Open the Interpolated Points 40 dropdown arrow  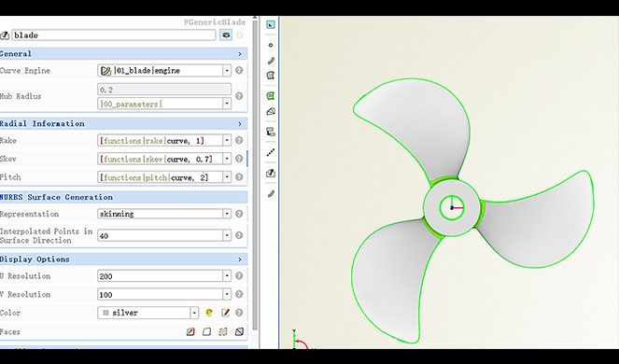(227, 235)
